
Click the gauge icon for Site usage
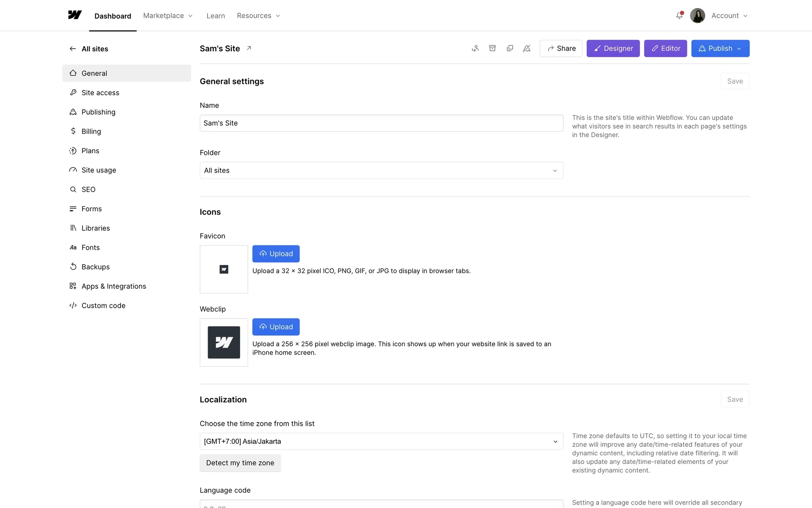point(73,170)
